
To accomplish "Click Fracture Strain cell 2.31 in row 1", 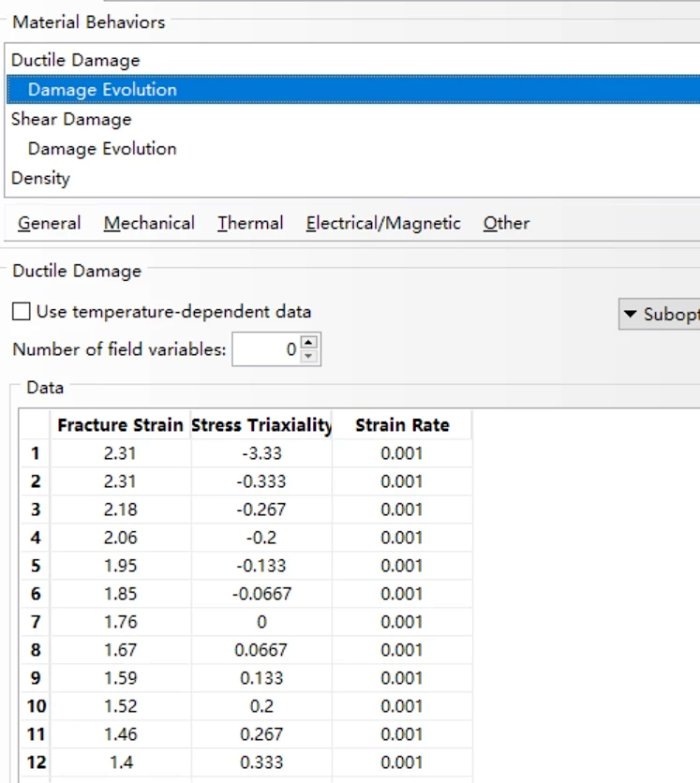I will point(120,453).
